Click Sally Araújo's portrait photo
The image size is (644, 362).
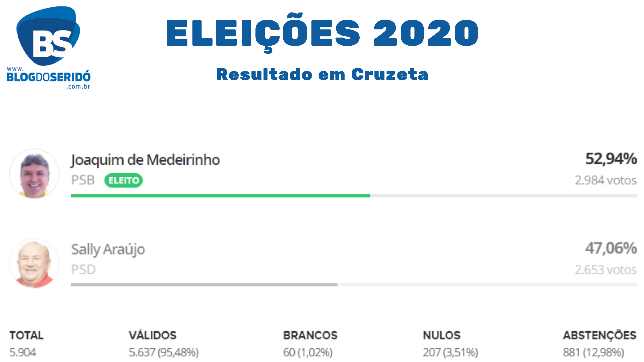coord(35,263)
